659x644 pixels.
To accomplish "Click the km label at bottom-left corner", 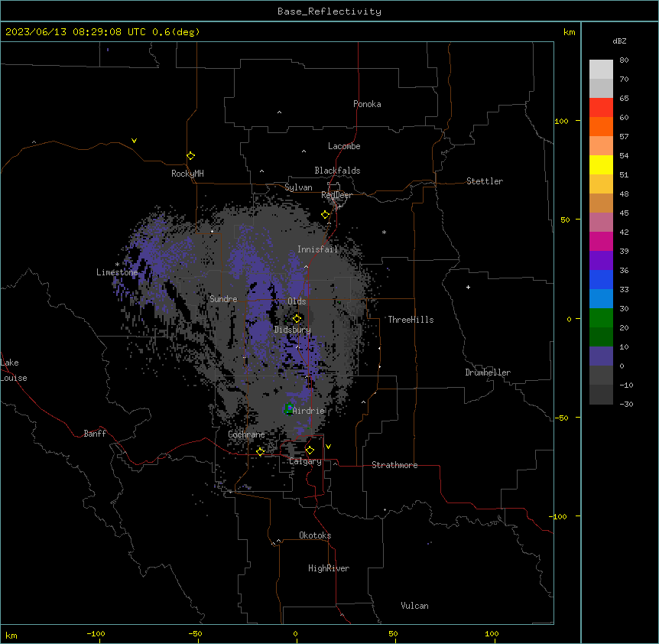I will tap(11, 635).
